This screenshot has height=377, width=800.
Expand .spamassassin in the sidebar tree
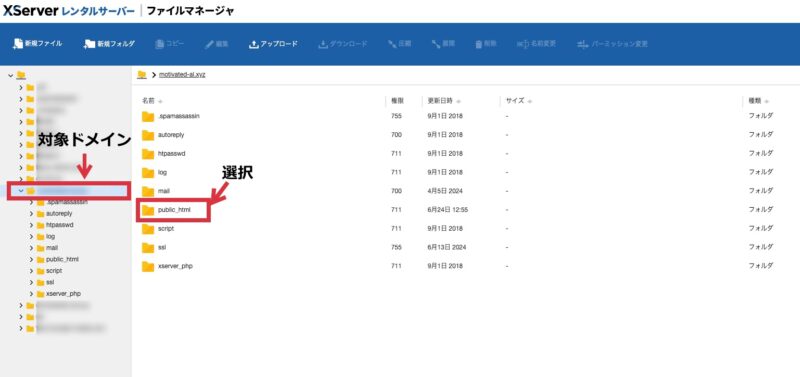point(32,202)
